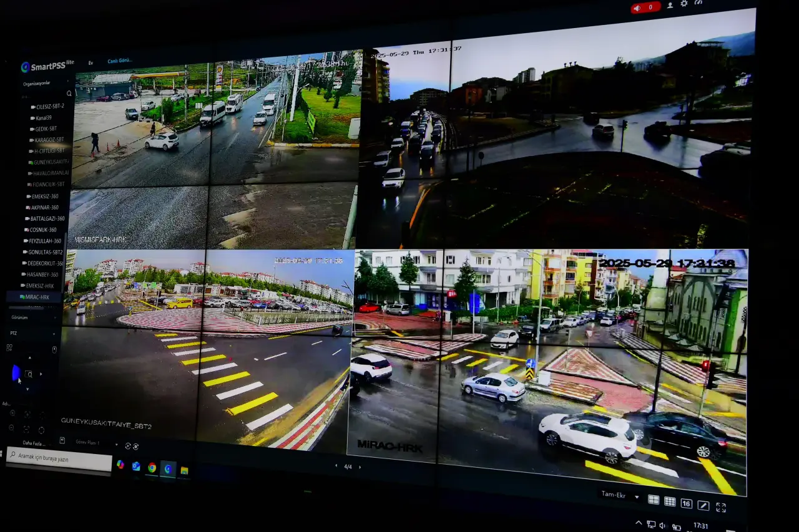Click the PTZ iris open icon
Screen dimensions: 799x532
pos(41,430)
